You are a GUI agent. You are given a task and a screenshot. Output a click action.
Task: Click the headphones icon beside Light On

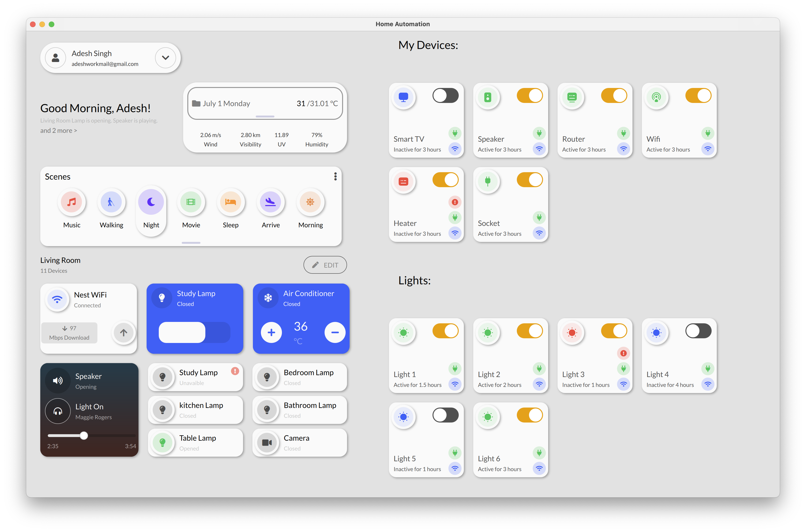coord(58,411)
